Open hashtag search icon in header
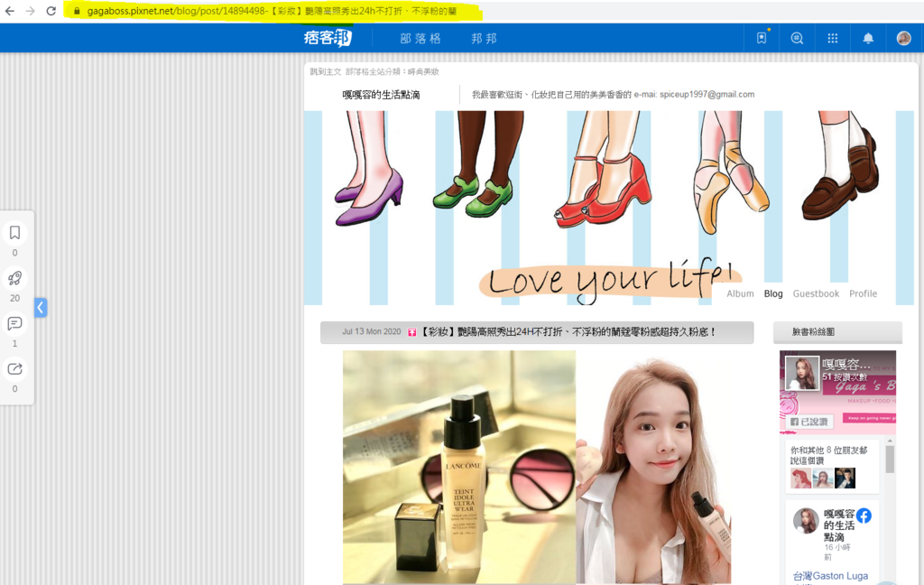This screenshot has width=924, height=585. [x=797, y=38]
